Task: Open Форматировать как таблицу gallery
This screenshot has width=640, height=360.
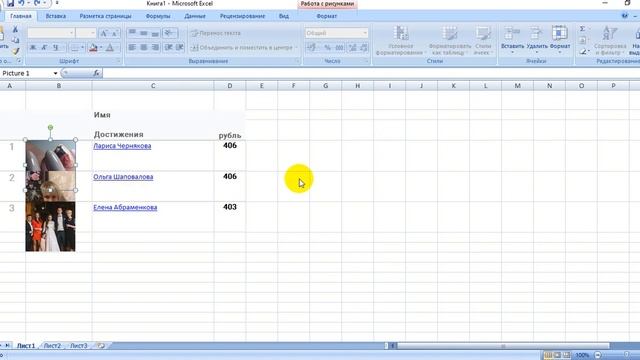Action: (x=450, y=40)
